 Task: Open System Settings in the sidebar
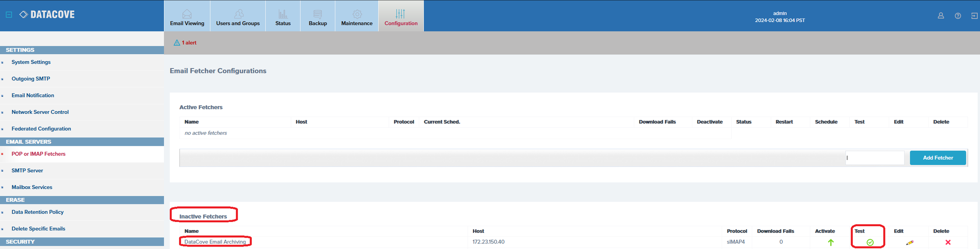click(31, 62)
